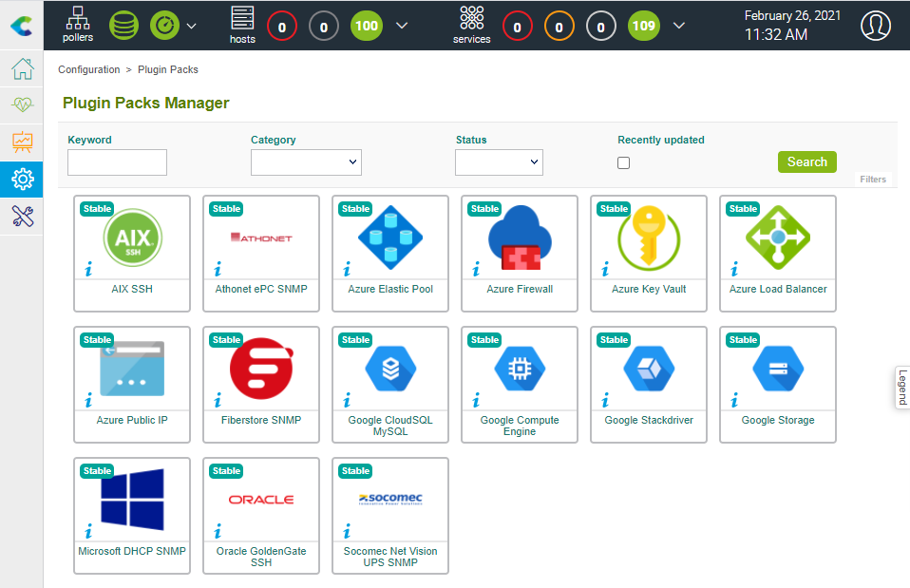The width and height of the screenshot is (910, 588).
Task: Select the Socomec Net Vision UPS logo
Action: [390, 500]
